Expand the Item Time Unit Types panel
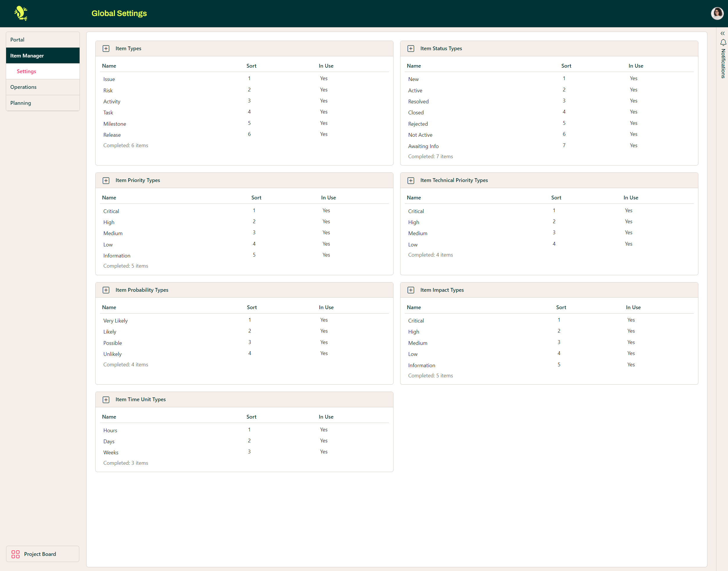The image size is (728, 571). point(106,399)
